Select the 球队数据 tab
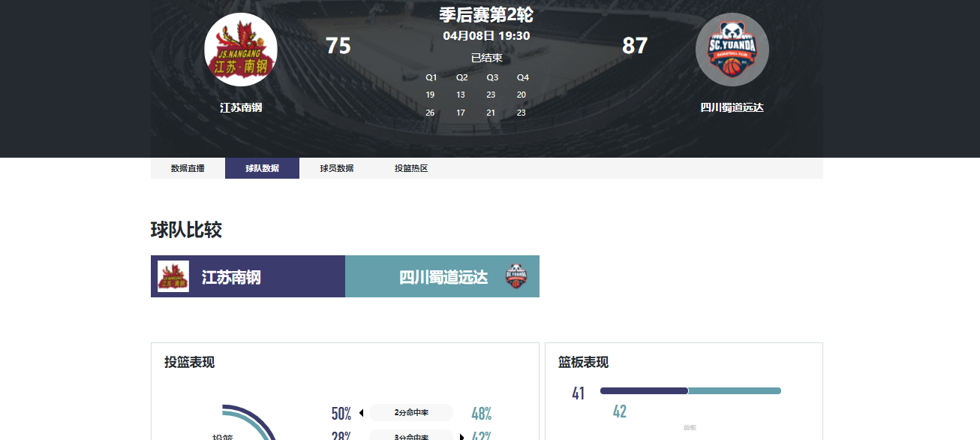The height and width of the screenshot is (440, 980). coord(262,168)
